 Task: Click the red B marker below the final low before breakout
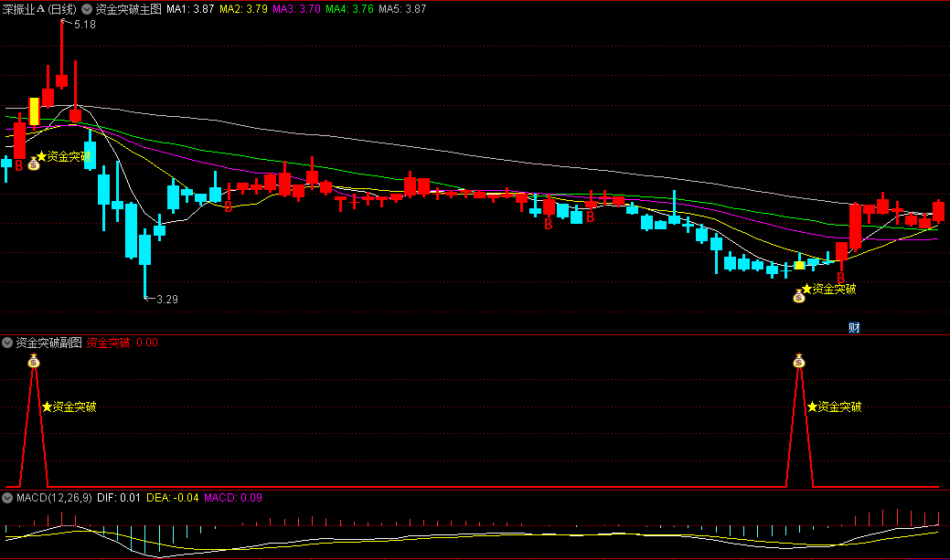pos(841,278)
